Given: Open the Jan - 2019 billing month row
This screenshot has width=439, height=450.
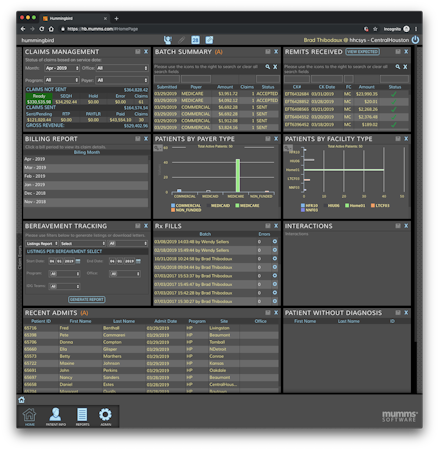Looking at the screenshot, I should [86, 184].
